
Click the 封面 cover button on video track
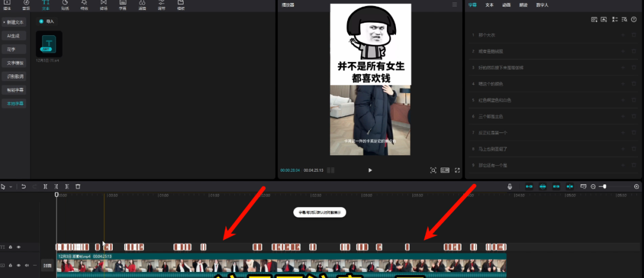pos(48,265)
